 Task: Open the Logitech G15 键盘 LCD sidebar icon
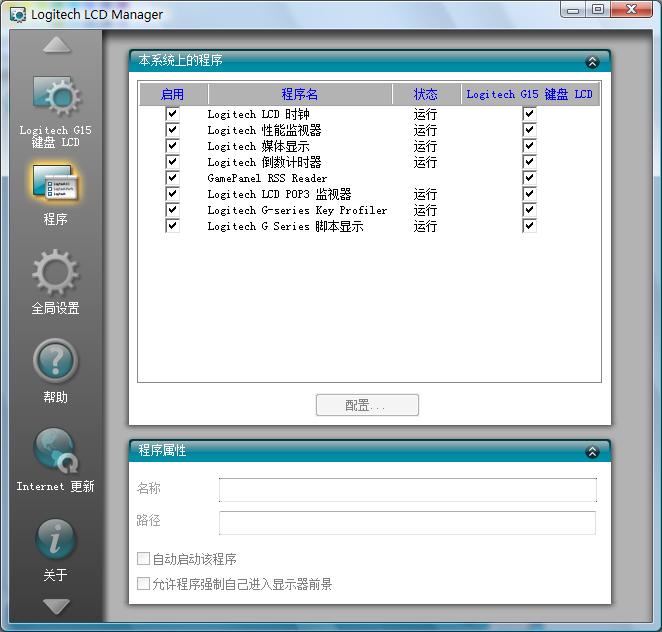click(x=57, y=97)
